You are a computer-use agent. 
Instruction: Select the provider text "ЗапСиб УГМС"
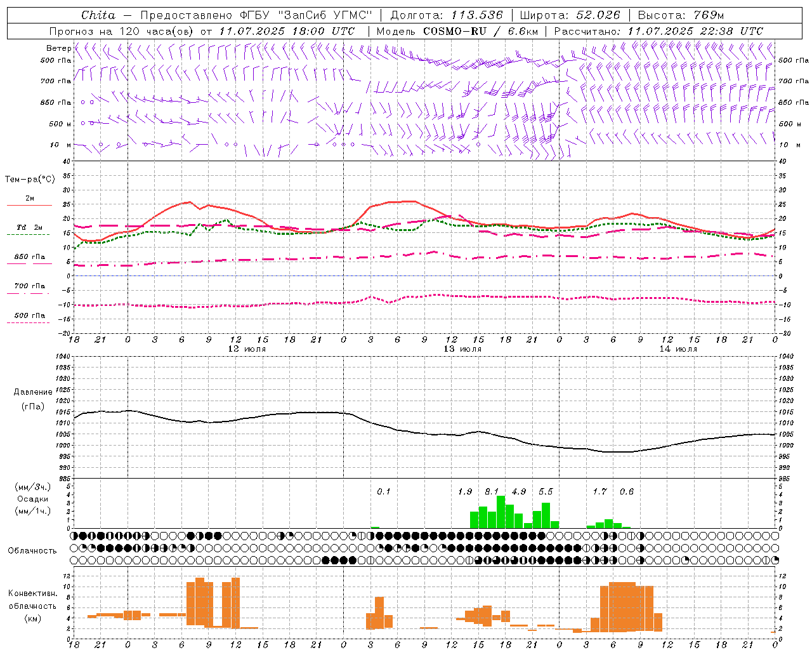point(325,15)
